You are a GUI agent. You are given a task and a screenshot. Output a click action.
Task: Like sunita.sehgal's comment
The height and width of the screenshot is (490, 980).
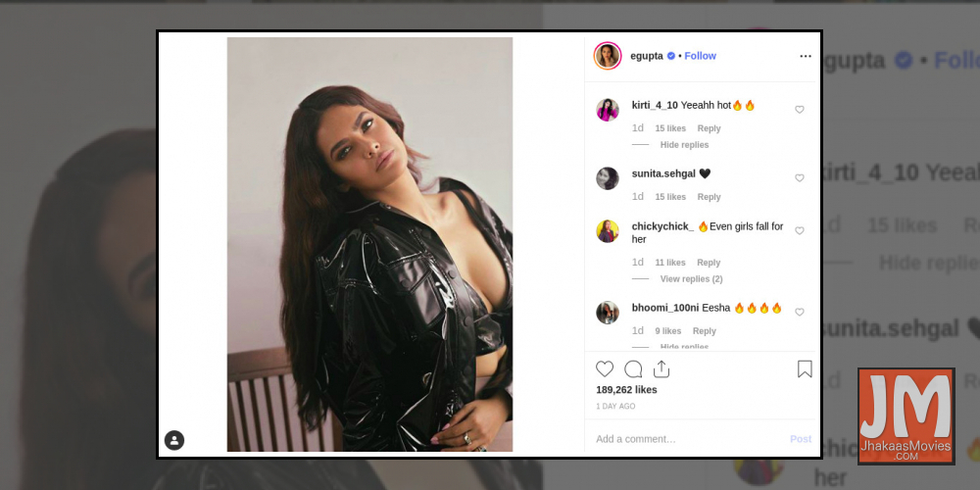point(800,178)
